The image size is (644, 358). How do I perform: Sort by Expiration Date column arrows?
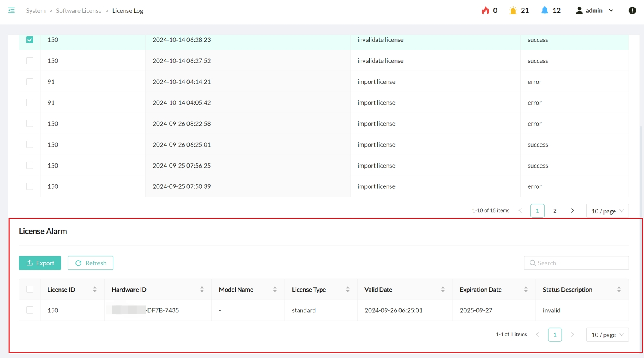(x=526, y=290)
